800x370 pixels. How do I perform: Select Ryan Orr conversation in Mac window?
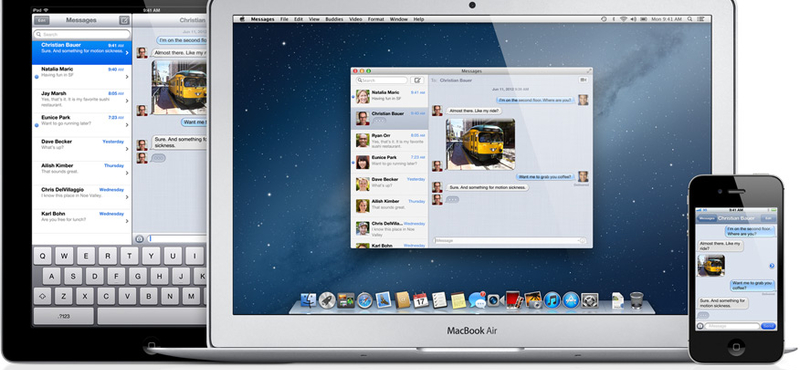pos(389,140)
